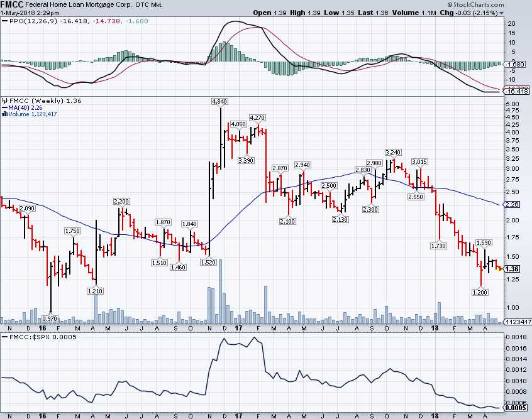The image size is (532, 419).
Task: Click the 1-May-2018 2:29pm date stamp
Action: (x=30, y=13)
